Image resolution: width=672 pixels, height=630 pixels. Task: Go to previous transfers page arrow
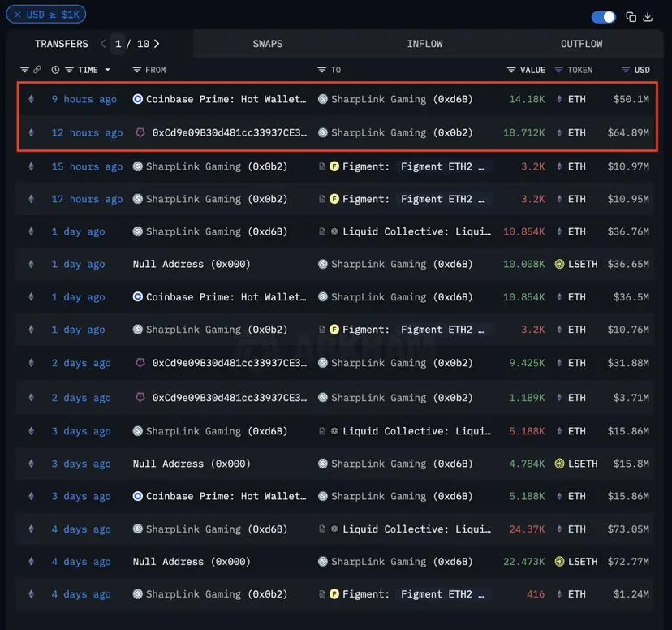coord(103,44)
